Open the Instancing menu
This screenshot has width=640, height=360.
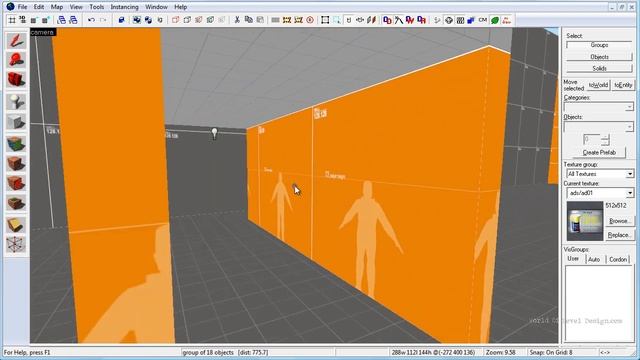pos(124,7)
